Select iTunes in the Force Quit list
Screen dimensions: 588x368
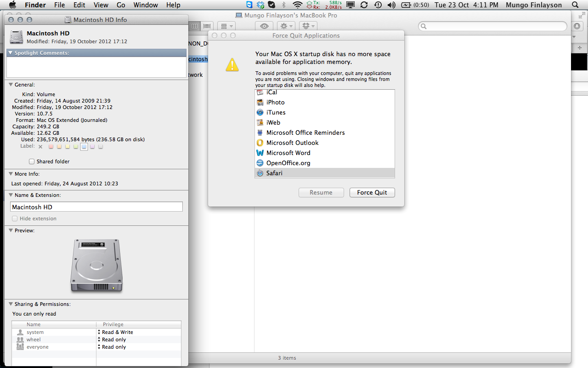(x=324, y=112)
